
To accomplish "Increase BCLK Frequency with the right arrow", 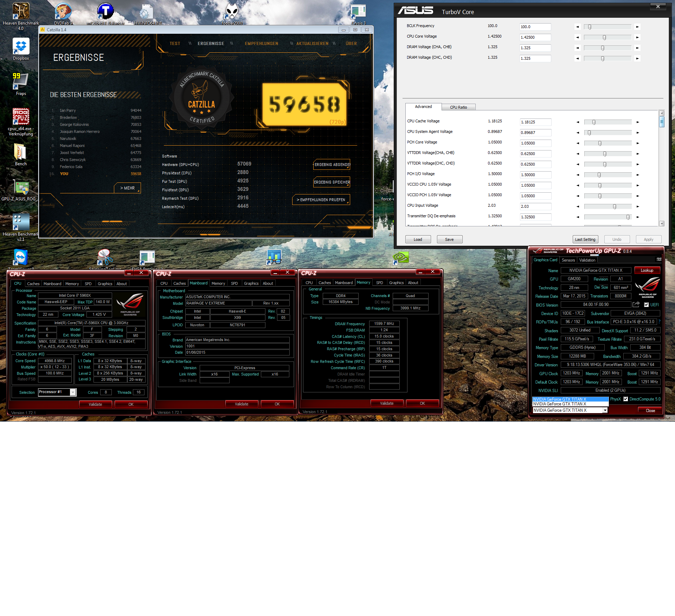I will tap(637, 27).
